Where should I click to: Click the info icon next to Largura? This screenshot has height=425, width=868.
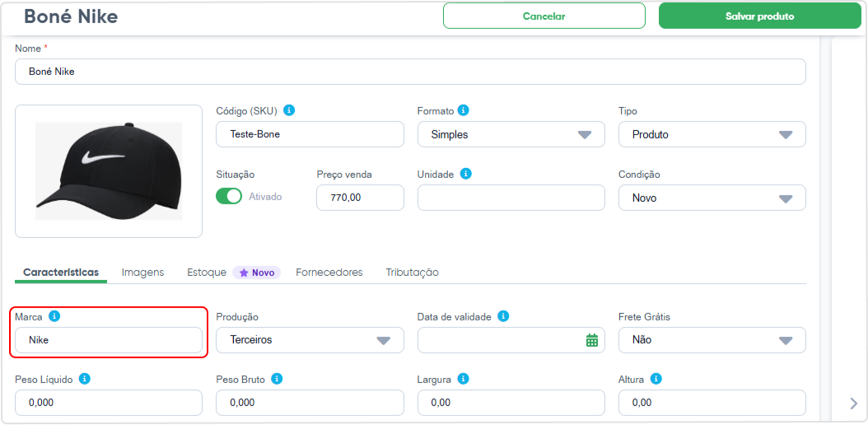pos(464,379)
